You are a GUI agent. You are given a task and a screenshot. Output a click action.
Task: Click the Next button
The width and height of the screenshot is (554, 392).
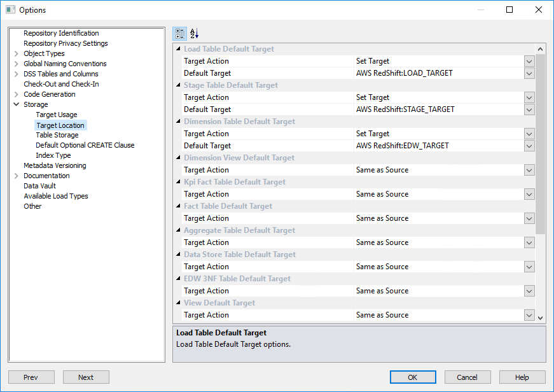[x=86, y=377]
